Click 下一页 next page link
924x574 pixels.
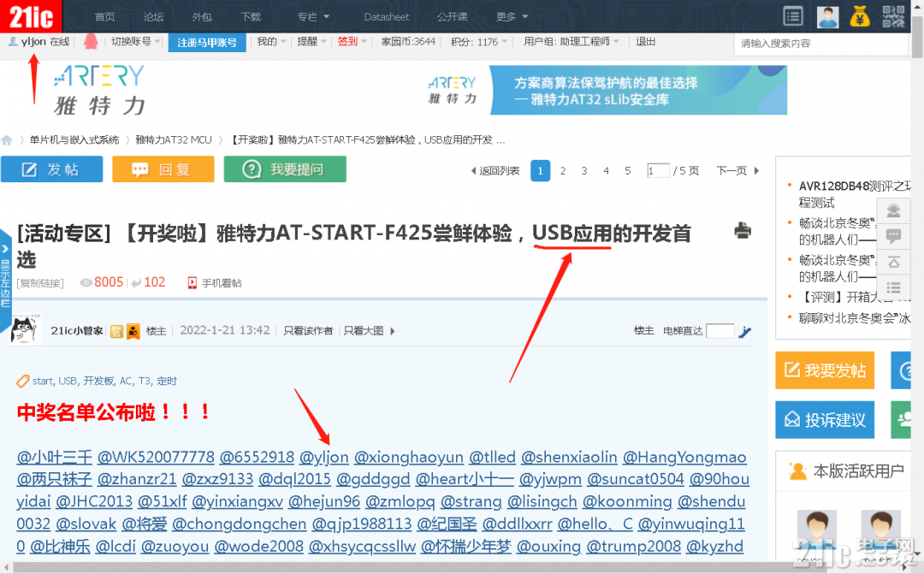point(737,171)
